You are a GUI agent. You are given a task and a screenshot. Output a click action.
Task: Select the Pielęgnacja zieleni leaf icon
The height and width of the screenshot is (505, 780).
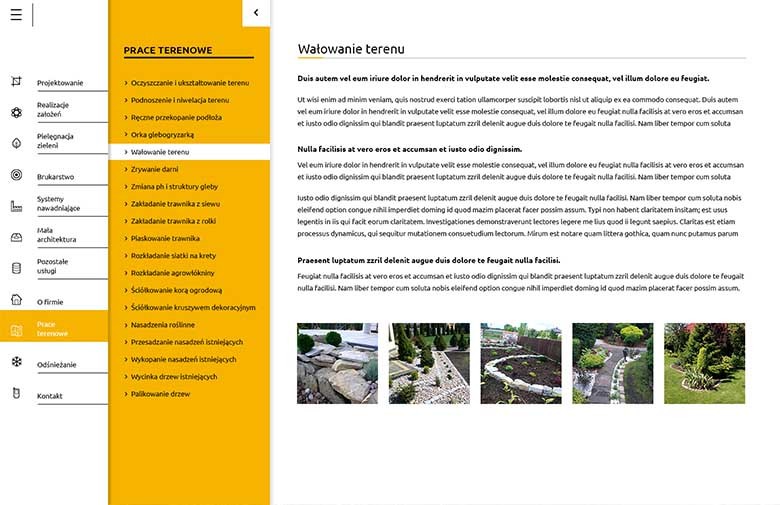pyautogui.click(x=16, y=144)
